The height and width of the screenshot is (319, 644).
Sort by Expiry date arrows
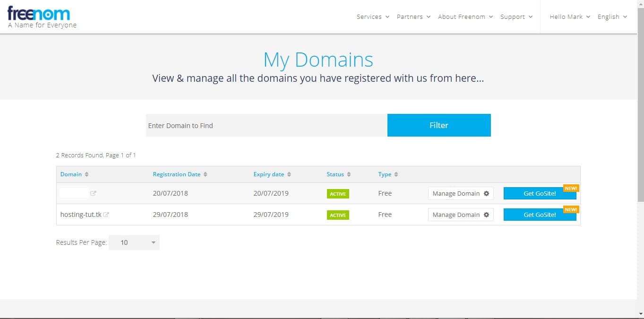289,174
